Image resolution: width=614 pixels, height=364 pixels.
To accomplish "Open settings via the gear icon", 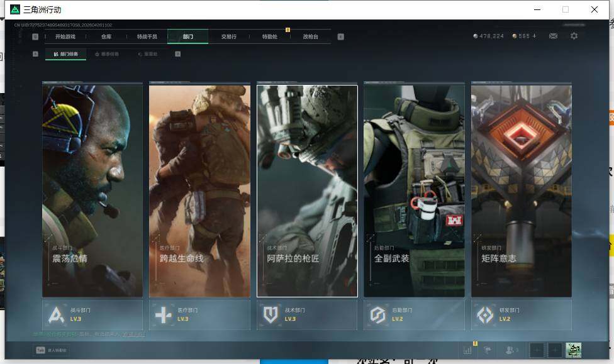I will coord(574,36).
